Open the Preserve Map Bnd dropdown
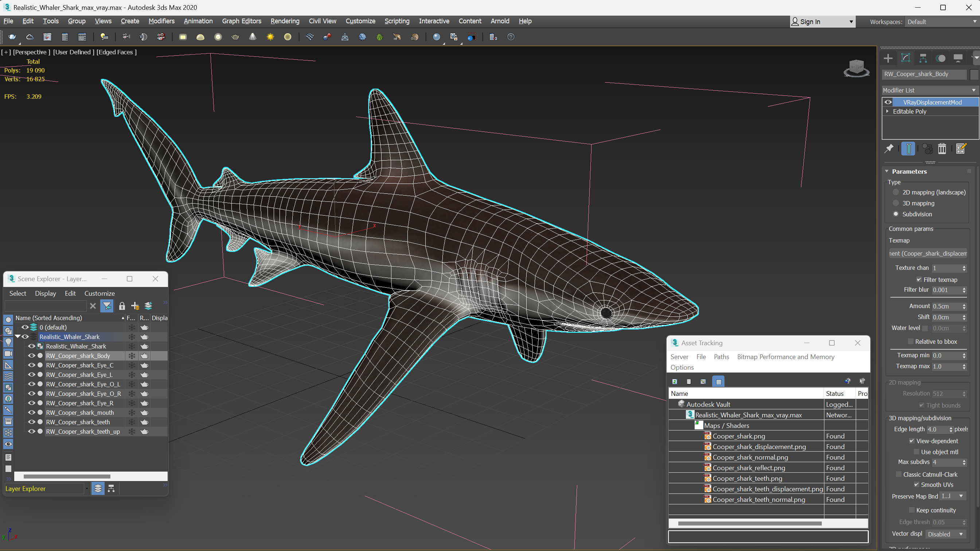Screen dimensions: 980x551 click(953, 496)
